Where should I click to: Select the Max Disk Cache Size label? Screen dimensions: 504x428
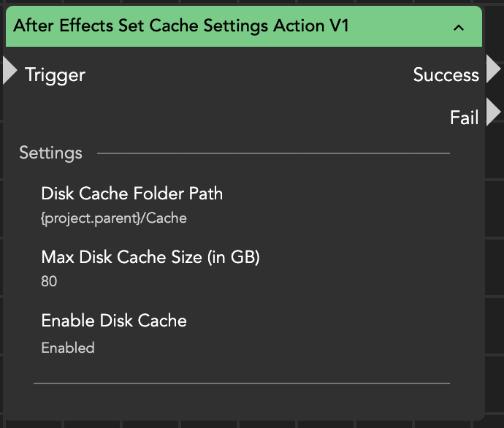[150, 257]
